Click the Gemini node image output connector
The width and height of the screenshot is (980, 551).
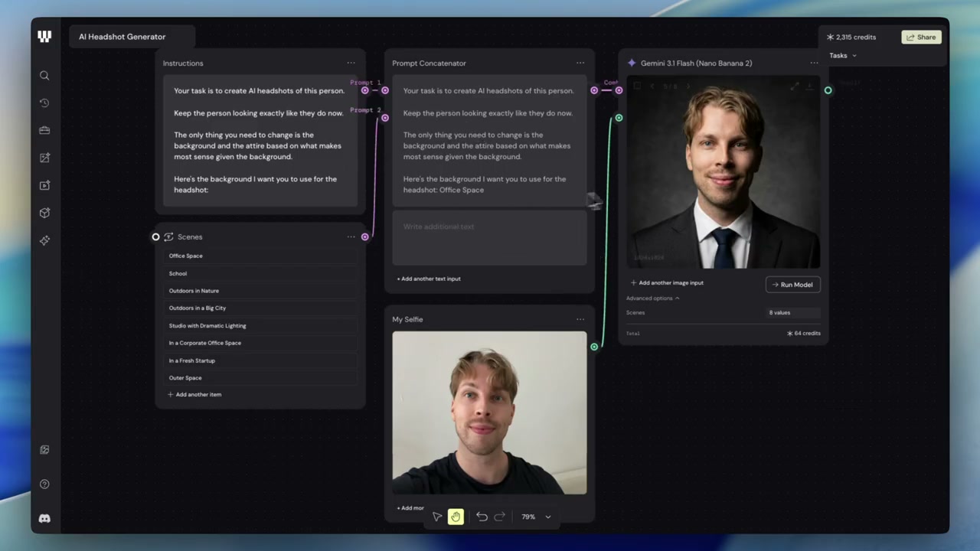click(828, 90)
